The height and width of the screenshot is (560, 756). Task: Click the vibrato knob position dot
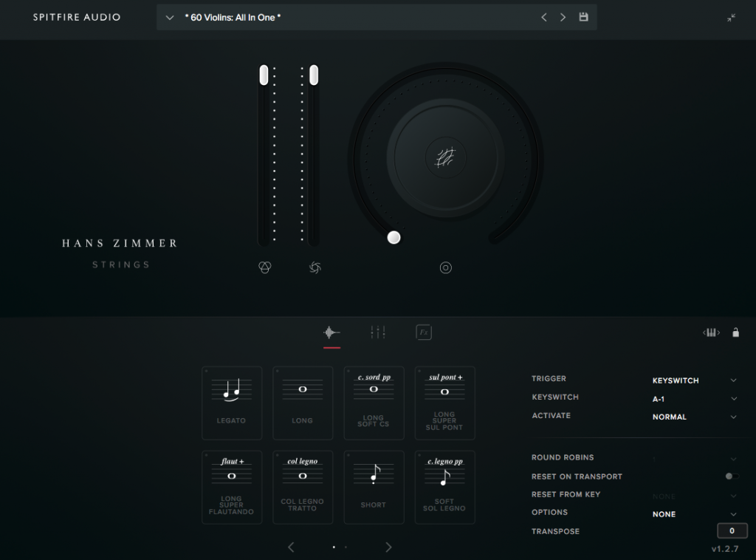394,237
